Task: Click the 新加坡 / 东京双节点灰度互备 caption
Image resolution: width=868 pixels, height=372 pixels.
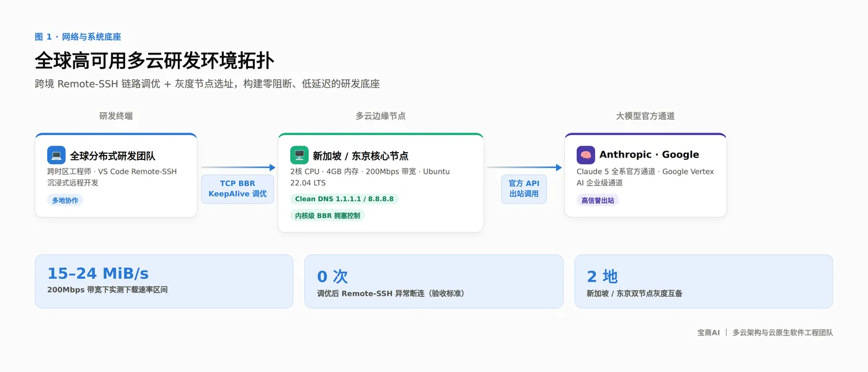Action: pyautogui.click(x=634, y=293)
